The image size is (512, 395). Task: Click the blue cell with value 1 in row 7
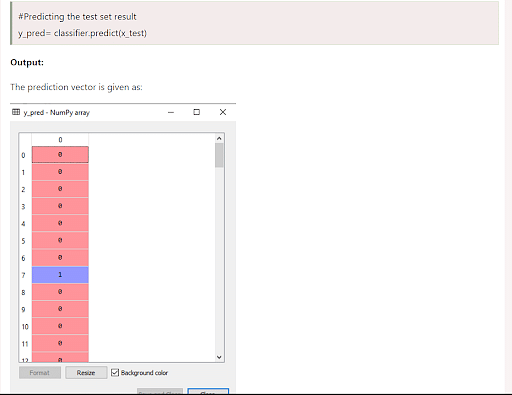[x=60, y=275]
